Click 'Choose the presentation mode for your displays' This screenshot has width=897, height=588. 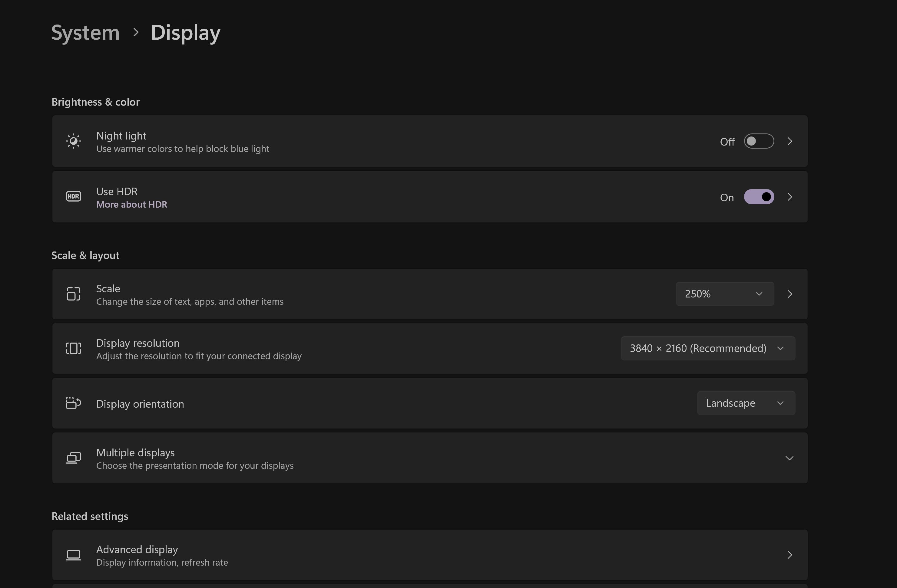[195, 466]
